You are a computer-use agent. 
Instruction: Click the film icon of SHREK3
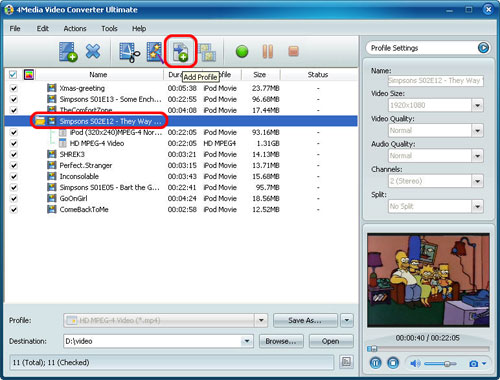coord(52,154)
